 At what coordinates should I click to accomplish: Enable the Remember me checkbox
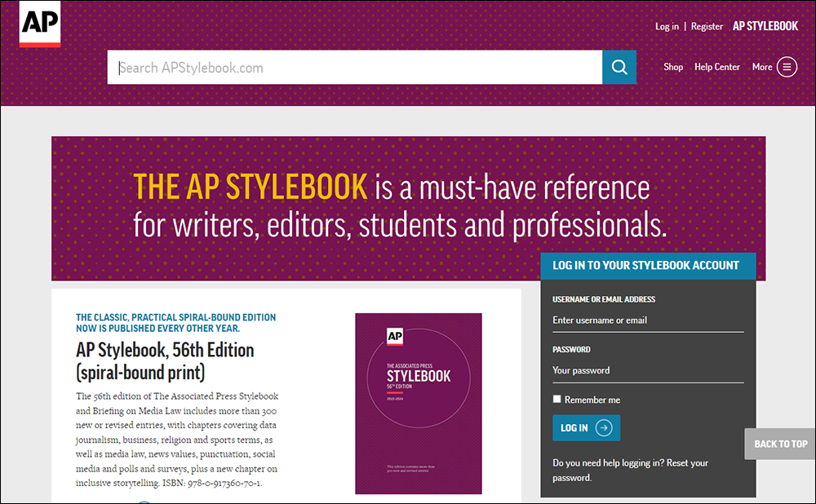click(x=557, y=399)
